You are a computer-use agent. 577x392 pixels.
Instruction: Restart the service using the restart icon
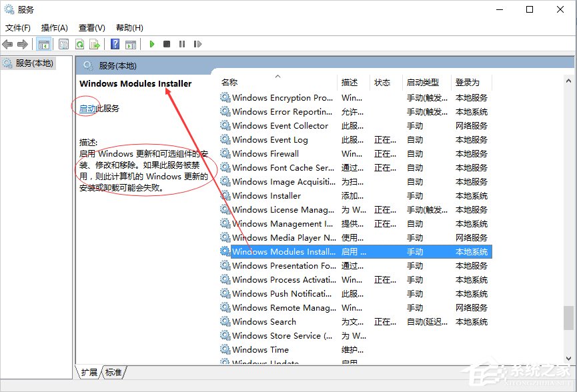coord(197,44)
